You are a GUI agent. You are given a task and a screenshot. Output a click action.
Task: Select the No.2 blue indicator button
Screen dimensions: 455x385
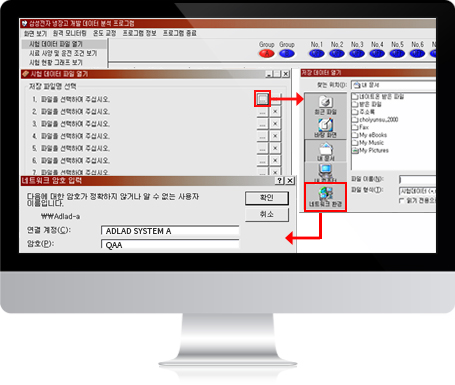(337, 53)
